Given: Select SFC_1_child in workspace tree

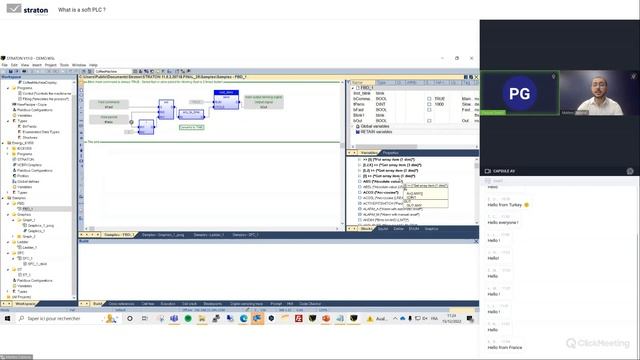Looking at the screenshot, I should point(38,264).
